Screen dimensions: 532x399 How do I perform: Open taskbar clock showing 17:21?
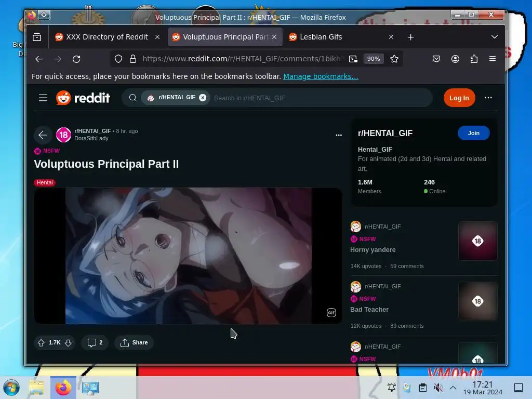[x=483, y=388]
